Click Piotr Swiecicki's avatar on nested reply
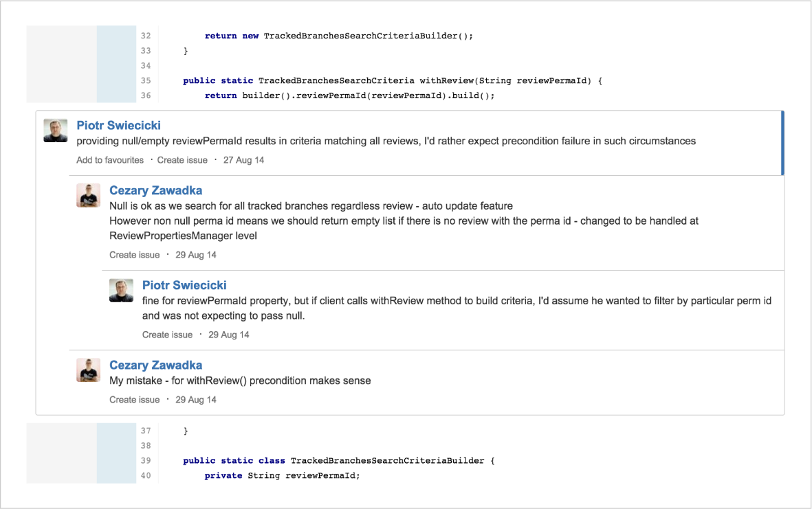This screenshot has height=509, width=812. 121,290
